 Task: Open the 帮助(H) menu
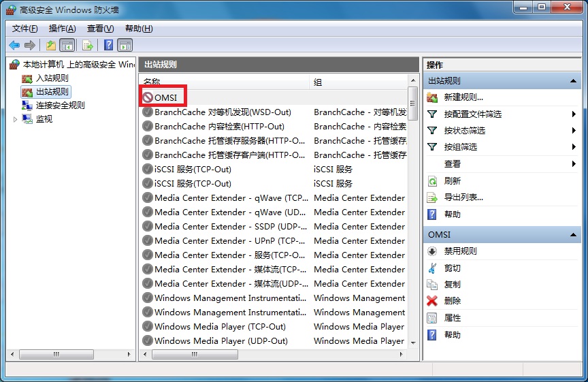(139, 29)
